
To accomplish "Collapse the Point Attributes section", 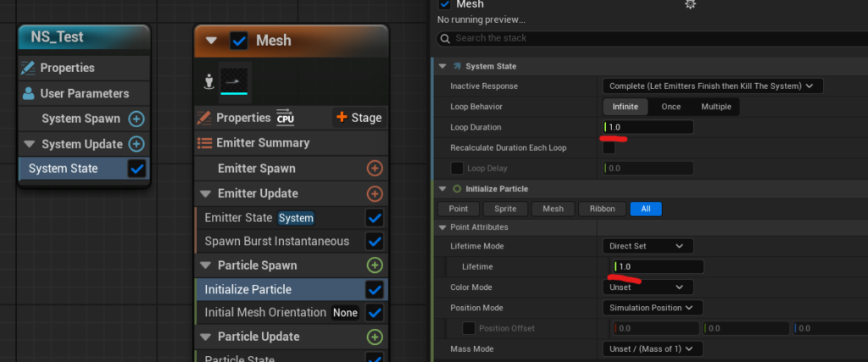I will [x=442, y=227].
